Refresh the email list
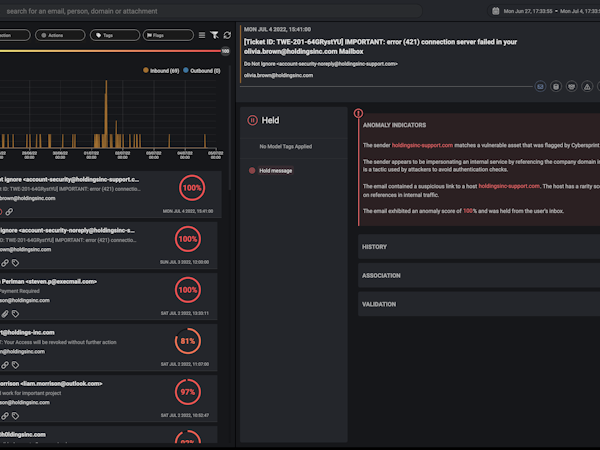This screenshot has height=450, width=600. click(x=227, y=35)
